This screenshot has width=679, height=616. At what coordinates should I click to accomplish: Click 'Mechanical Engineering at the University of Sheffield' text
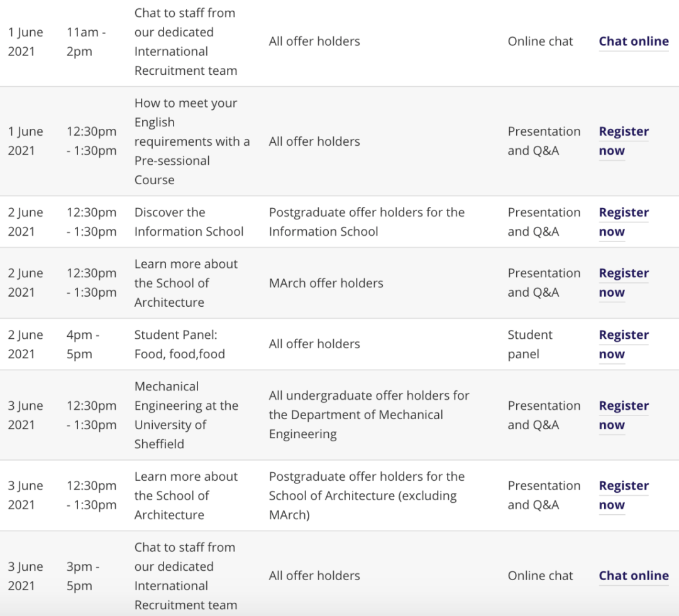(x=186, y=415)
